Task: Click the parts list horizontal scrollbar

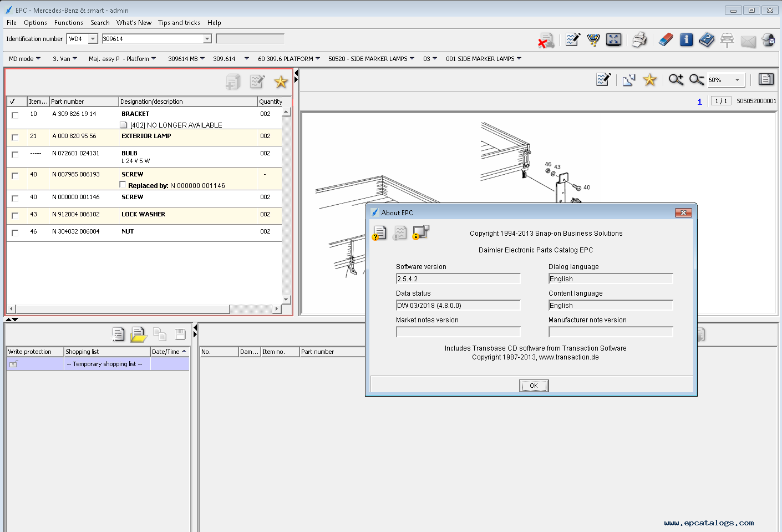Action: coord(122,308)
